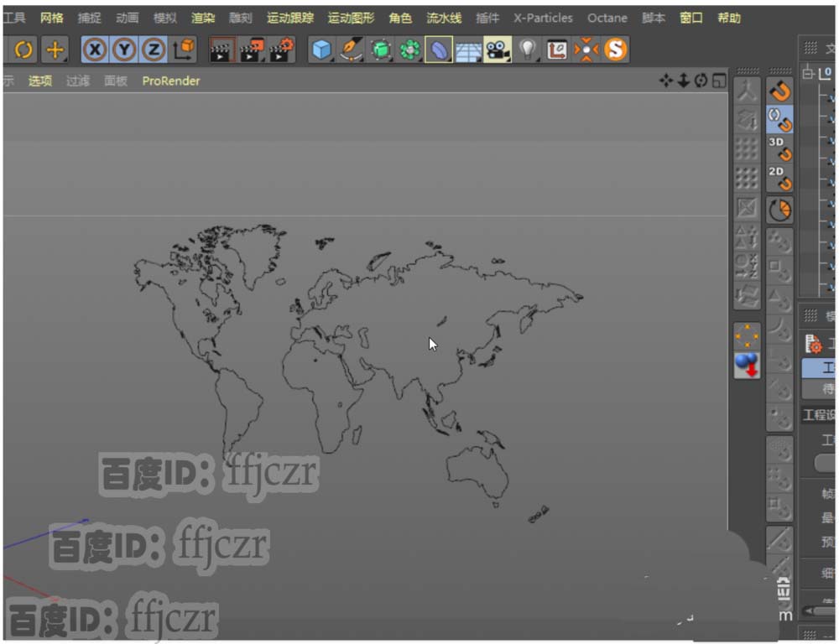Open the viewport ProRender menu
839x644 pixels.
tap(170, 80)
